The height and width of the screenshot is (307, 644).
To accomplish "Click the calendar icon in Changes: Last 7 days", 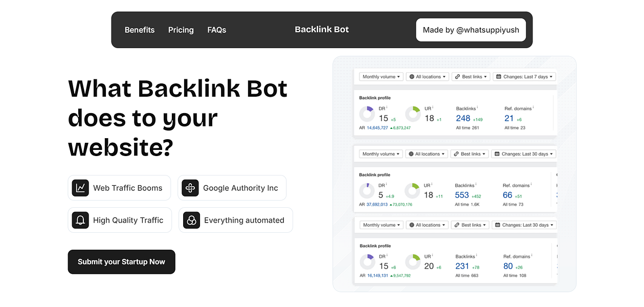I will point(498,76).
